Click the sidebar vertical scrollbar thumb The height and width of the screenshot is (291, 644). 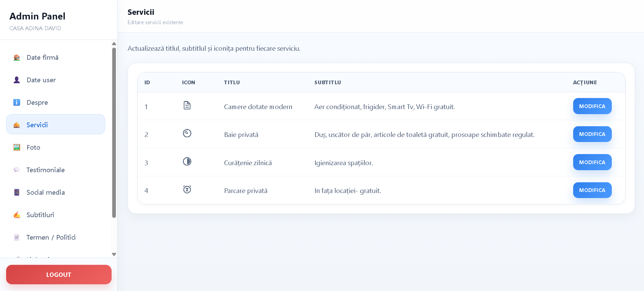114,133
